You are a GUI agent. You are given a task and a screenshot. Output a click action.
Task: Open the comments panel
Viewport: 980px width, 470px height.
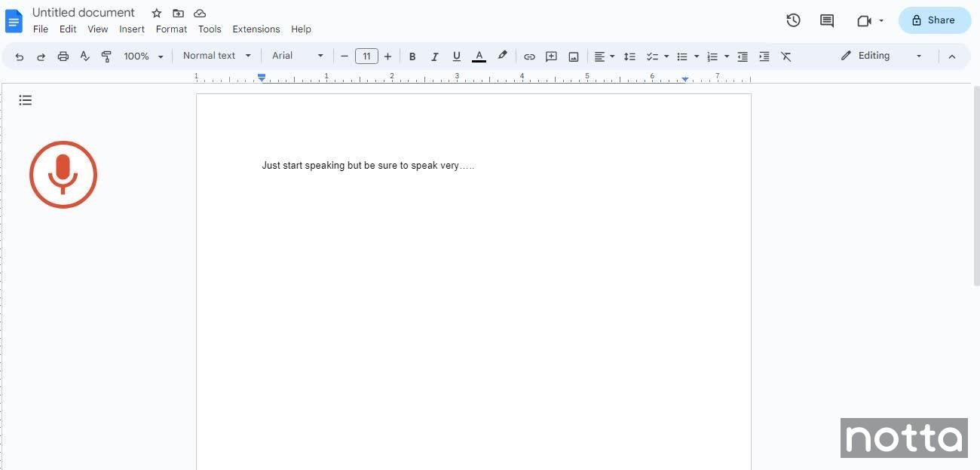pyautogui.click(x=826, y=20)
